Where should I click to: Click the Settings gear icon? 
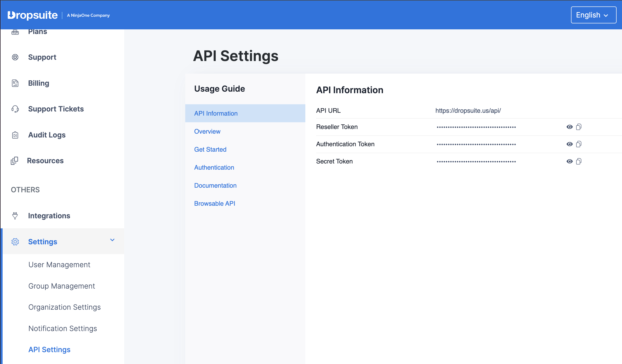pos(15,242)
